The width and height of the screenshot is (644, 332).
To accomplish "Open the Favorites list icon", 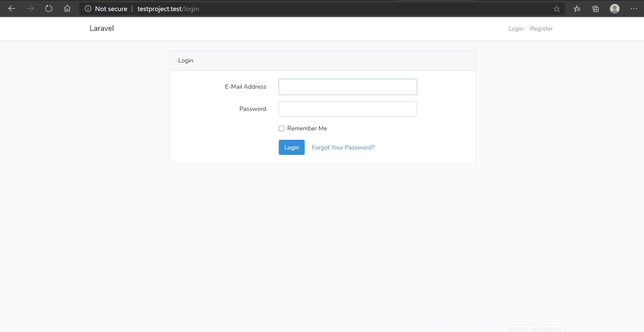I will pos(577,9).
